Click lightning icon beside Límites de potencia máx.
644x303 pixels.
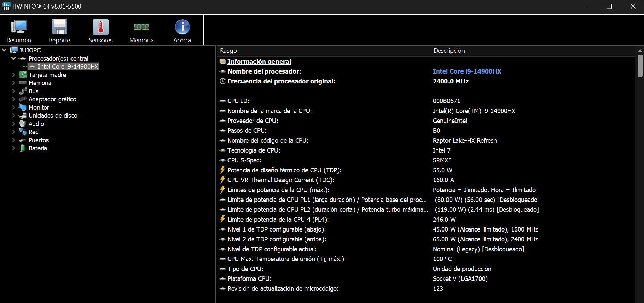(223, 189)
